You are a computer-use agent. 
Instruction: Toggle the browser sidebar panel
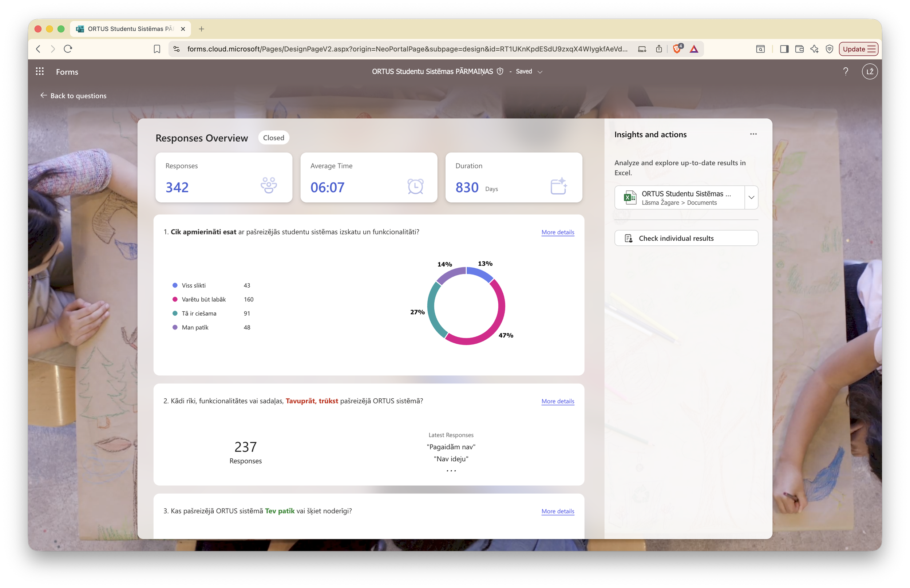[x=784, y=49]
